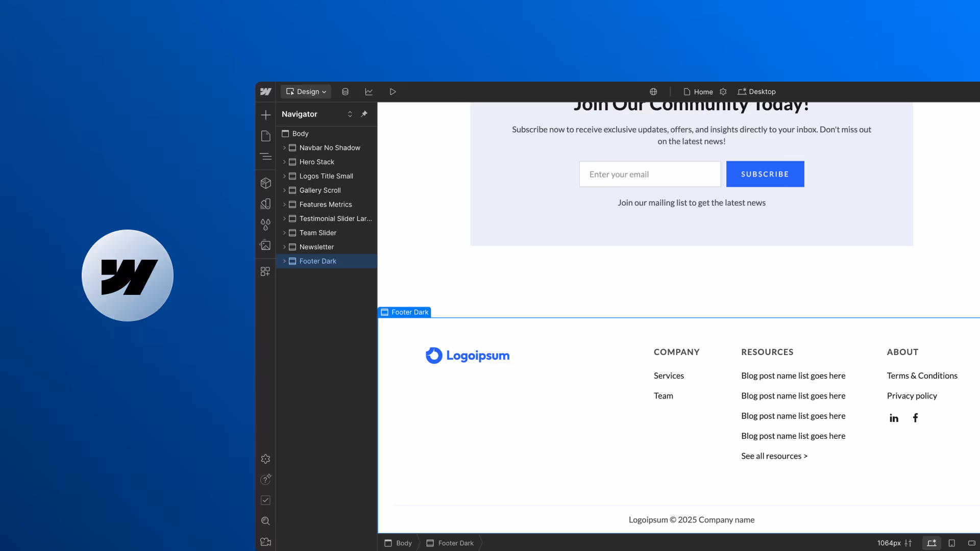Open the Add Elements plus panel
The width and height of the screenshot is (980, 551).
pyautogui.click(x=265, y=115)
